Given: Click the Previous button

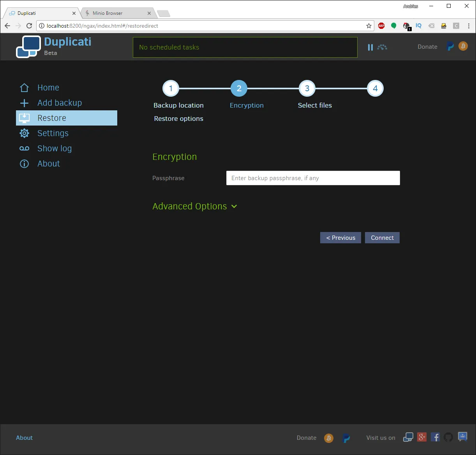Looking at the screenshot, I should click(340, 238).
